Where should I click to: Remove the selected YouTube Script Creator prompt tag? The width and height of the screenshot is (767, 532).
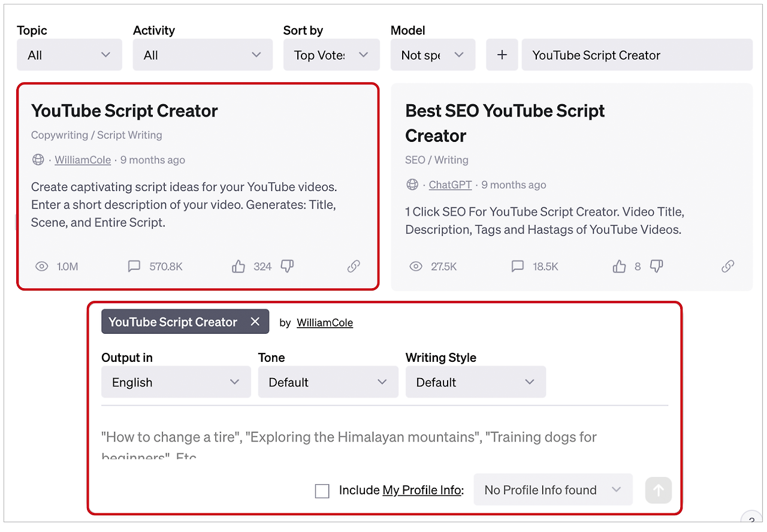pyautogui.click(x=255, y=322)
